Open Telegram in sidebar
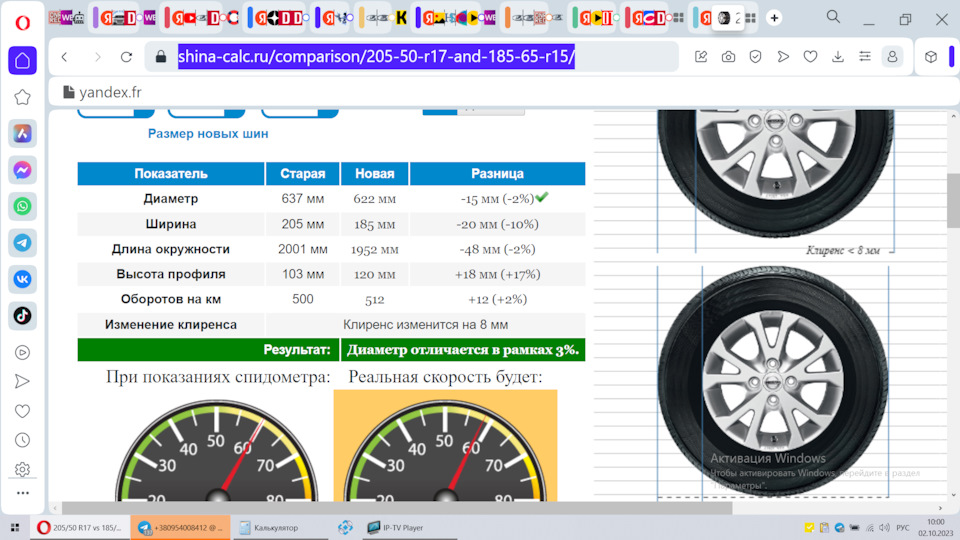Viewport: 960px width, 540px height. pos(23,243)
